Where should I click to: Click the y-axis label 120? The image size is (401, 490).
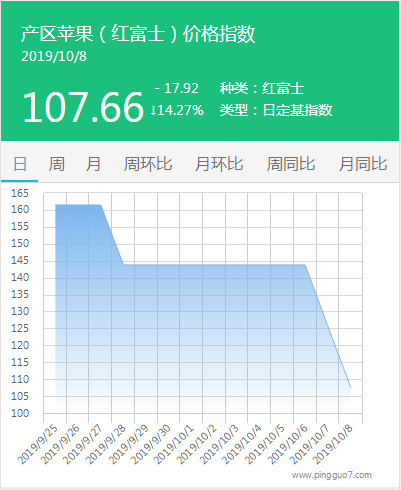[x=20, y=345]
